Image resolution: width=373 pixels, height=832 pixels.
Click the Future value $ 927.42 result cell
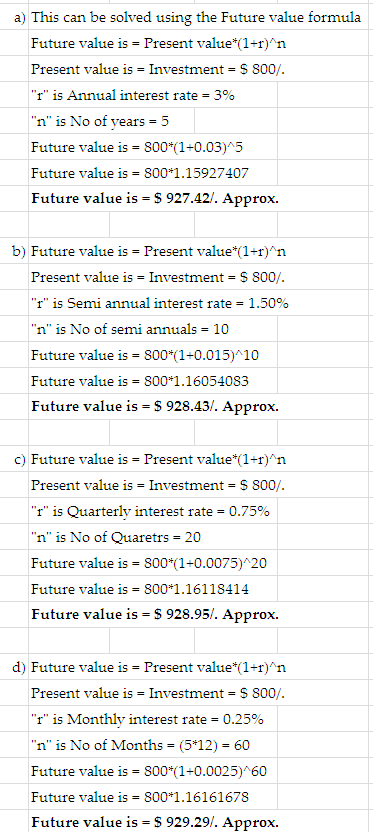pyautogui.click(x=155, y=199)
